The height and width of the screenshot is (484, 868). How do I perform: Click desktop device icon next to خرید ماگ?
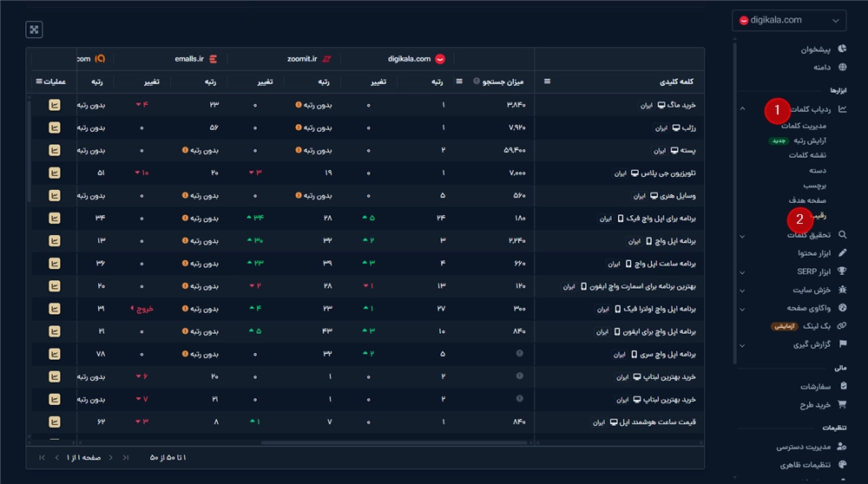pos(661,105)
